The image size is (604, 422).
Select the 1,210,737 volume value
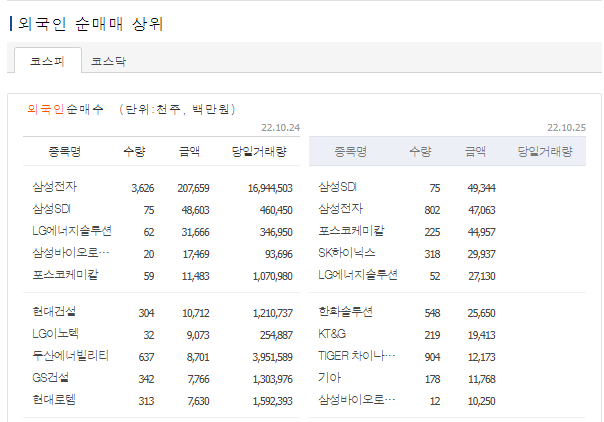pyautogui.click(x=272, y=313)
